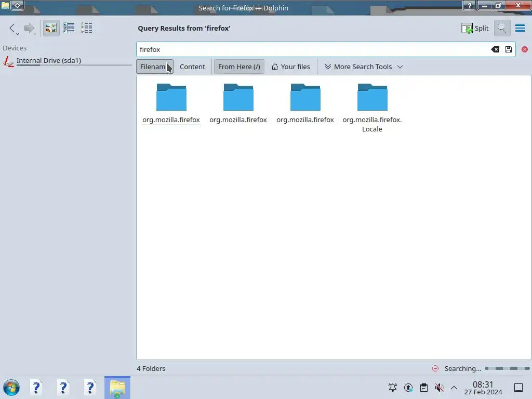Select the second org.mozilla.firefox folder
This screenshot has height=399, width=532.
(238, 103)
